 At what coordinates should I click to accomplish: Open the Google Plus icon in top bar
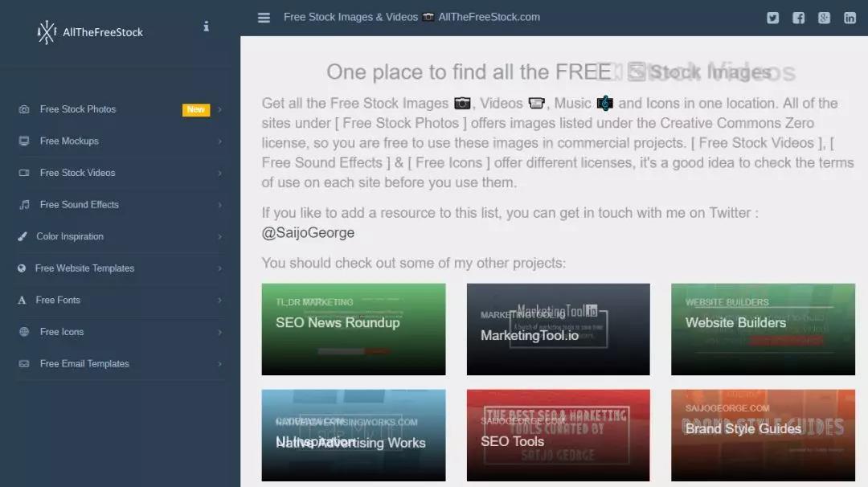[x=825, y=18]
